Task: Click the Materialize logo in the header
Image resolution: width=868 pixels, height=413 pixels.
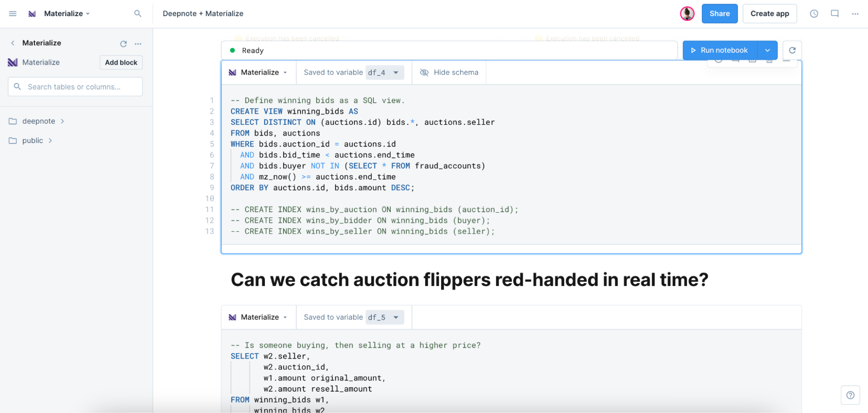Action: tap(32, 13)
